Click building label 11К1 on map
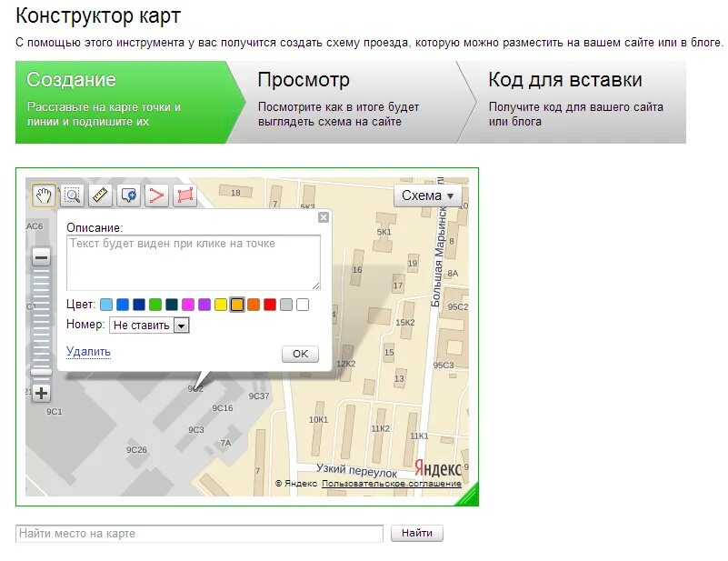 pyautogui.click(x=419, y=436)
